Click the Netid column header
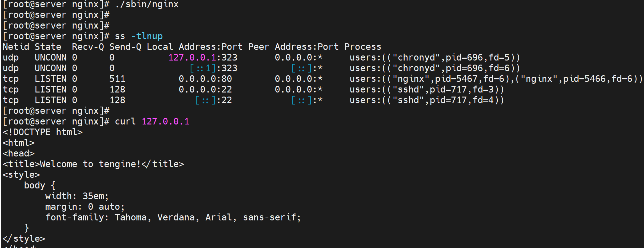The width and height of the screenshot is (644, 248). click(x=16, y=47)
